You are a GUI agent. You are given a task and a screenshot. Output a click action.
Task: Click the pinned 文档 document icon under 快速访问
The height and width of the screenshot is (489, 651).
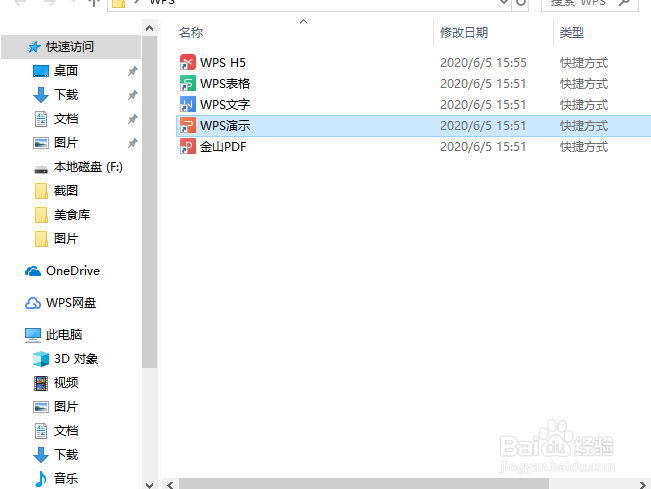[x=41, y=119]
